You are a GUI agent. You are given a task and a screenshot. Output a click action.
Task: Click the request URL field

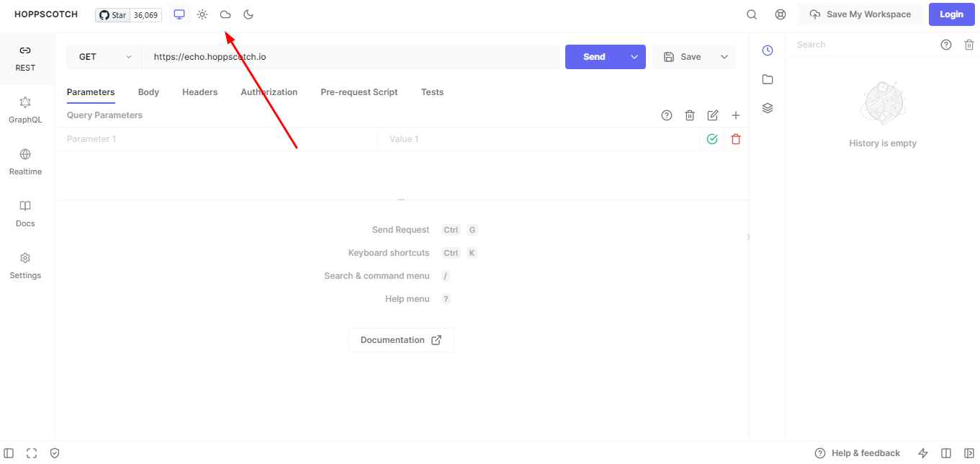[350, 57]
